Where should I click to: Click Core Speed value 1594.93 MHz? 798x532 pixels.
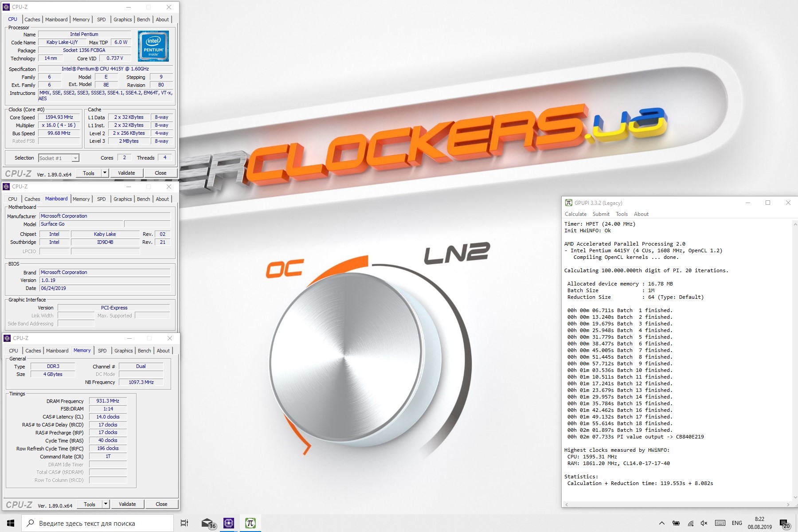pyautogui.click(x=59, y=117)
